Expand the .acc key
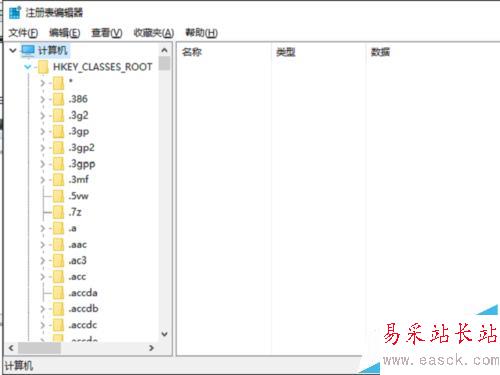 coord(43,277)
